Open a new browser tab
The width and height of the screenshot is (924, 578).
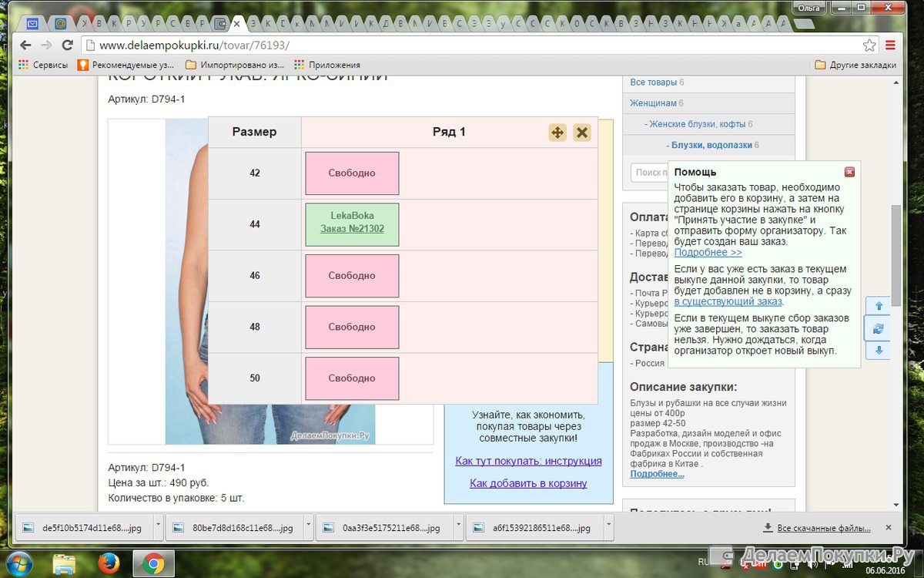point(803,23)
